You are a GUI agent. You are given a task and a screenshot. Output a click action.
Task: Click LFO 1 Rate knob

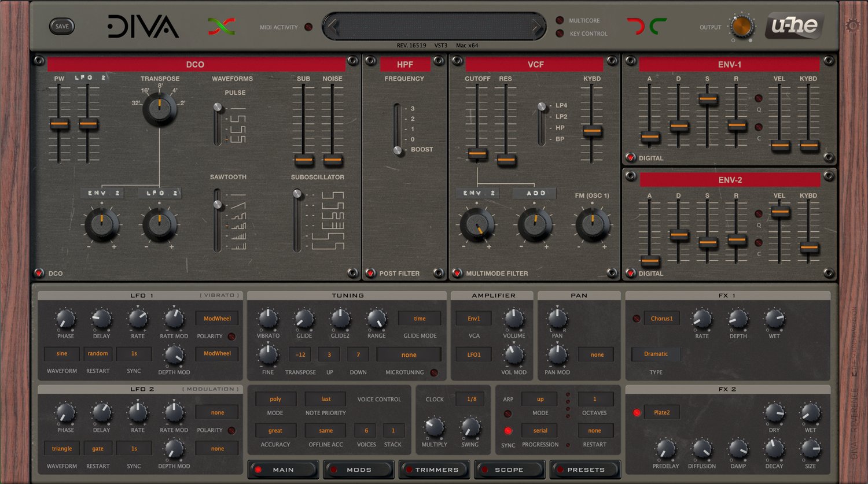138,318
